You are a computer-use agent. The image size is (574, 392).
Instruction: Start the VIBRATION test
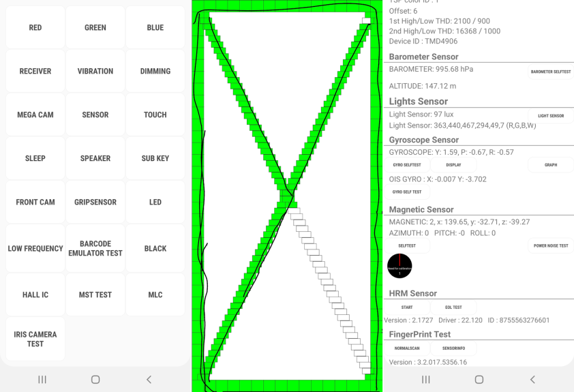95,72
